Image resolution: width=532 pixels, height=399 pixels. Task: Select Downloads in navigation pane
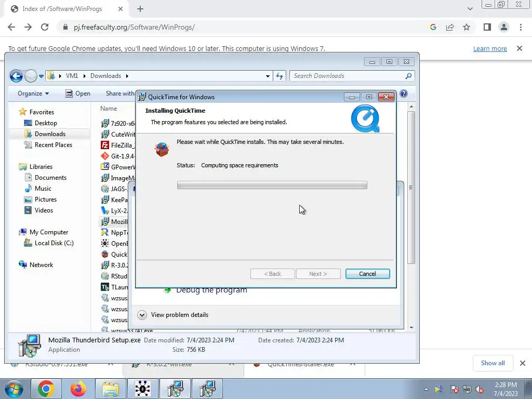pyautogui.click(x=50, y=134)
